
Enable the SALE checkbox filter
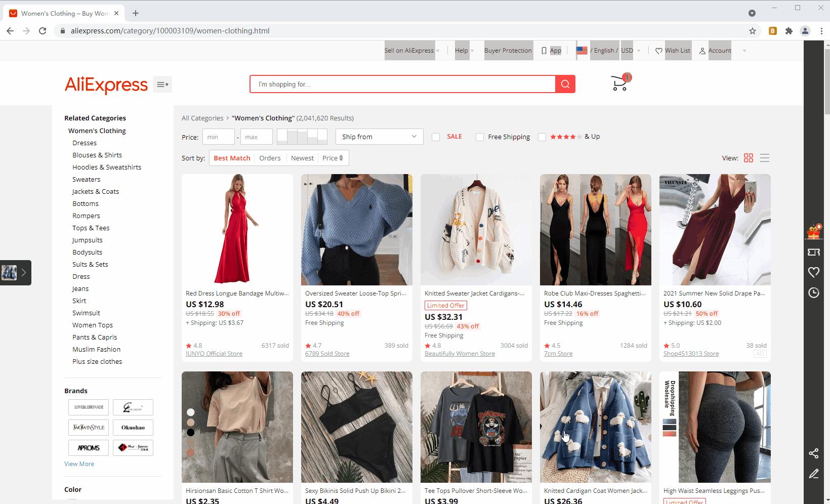[x=436, y=137]
